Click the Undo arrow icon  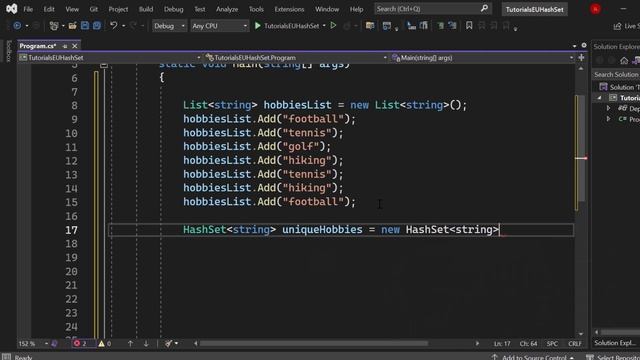point(113,26)
